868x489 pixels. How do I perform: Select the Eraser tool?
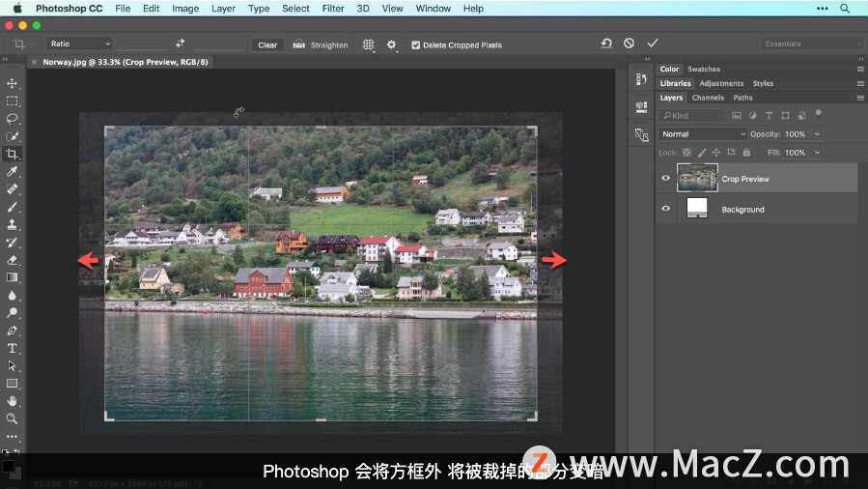[x=12, y=260]
